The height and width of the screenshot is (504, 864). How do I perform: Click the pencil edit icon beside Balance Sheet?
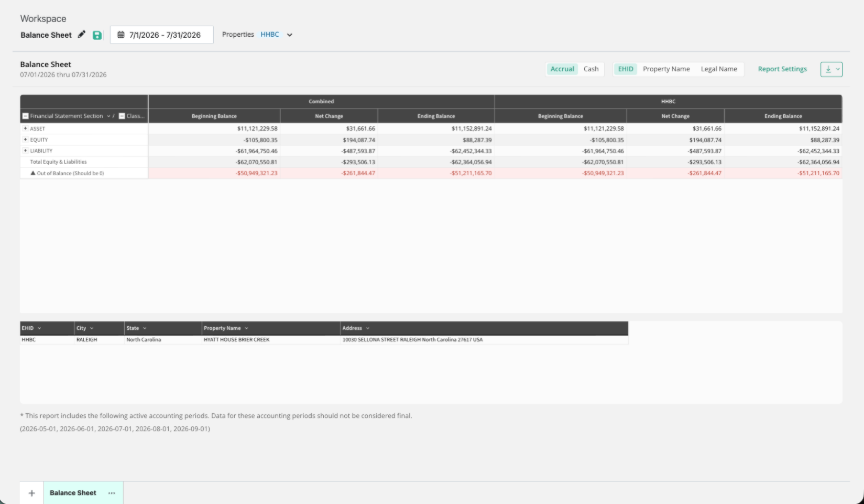pos(82,35)
